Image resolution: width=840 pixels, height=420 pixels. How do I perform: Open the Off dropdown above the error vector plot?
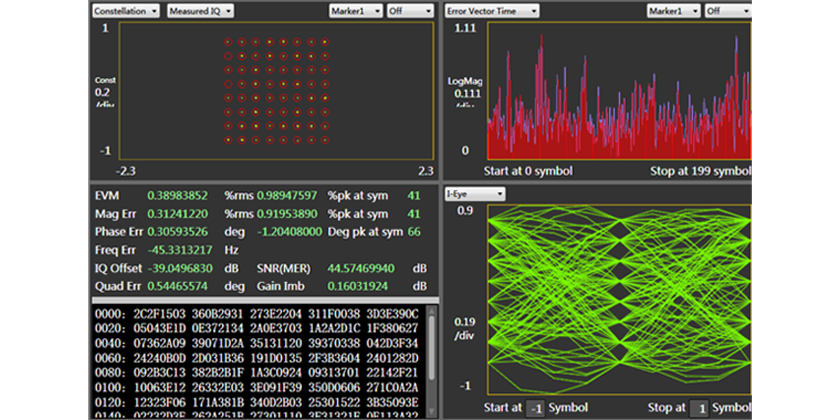click(727, 11)
